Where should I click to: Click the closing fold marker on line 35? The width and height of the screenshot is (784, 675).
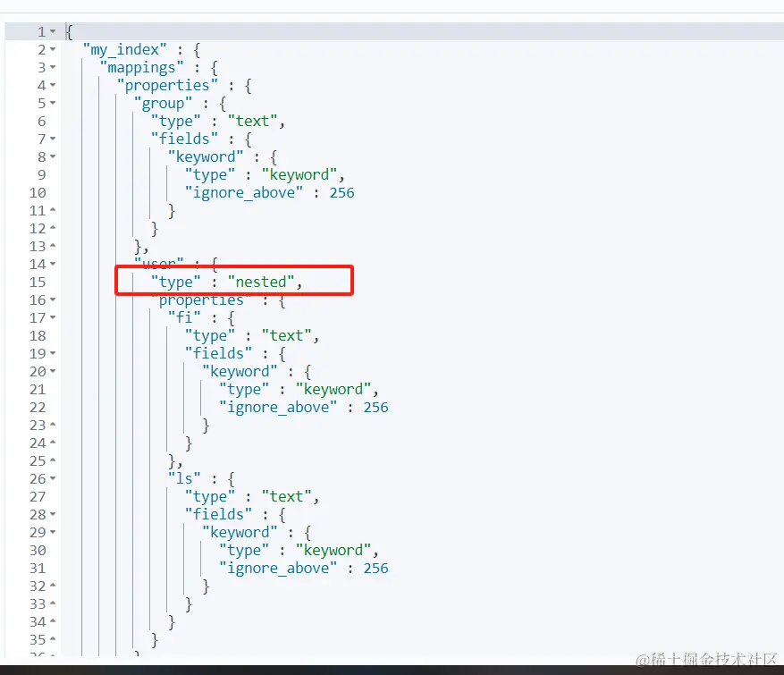point(53,639)
